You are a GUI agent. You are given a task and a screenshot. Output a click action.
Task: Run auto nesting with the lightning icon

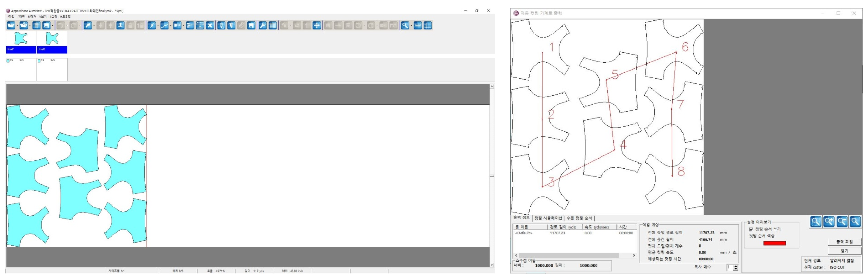[x=152, y=25]
